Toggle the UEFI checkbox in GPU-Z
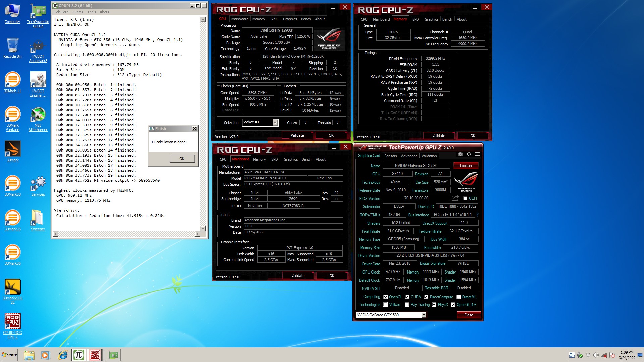The height and width of the screenshot is (362, 644). 465,198
